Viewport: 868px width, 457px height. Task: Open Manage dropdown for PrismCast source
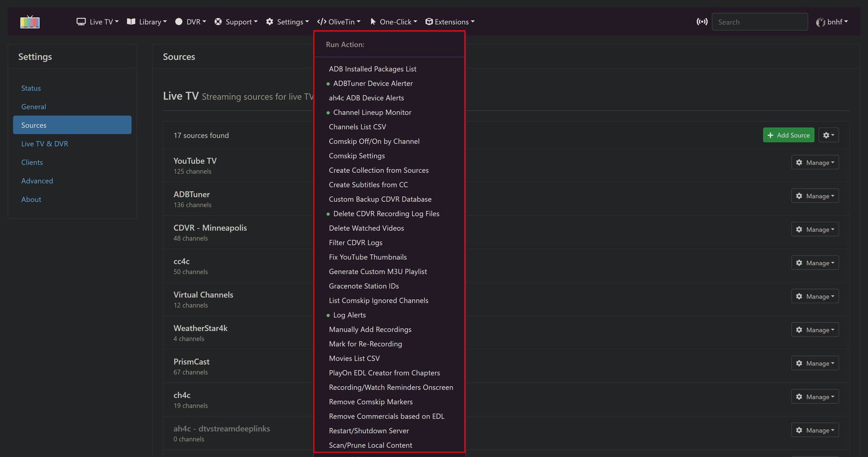[815, 363]
